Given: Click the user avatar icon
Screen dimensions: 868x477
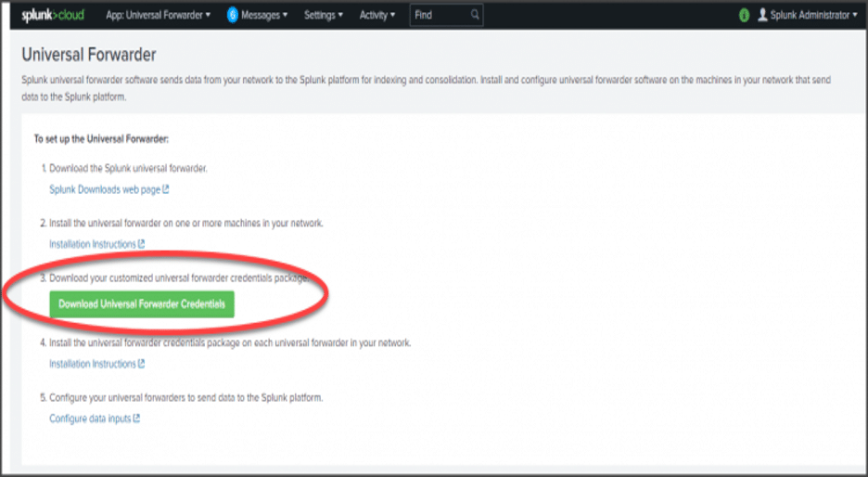Looking at the screenshot, I should pyautogui.click(x=763, y=15).
